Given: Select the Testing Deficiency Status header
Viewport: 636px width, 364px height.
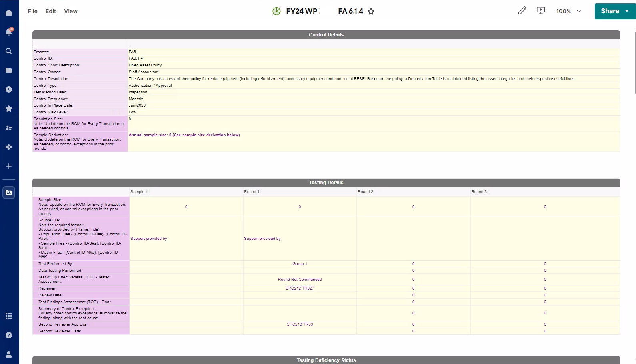Looking at the screenshot, I should tap(326, 360).
